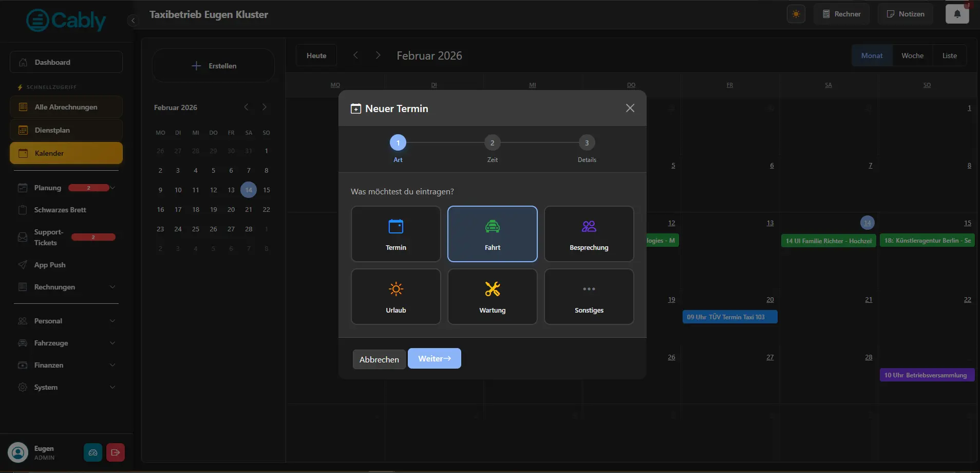Open App Push paper-plane item
Viewport: 980px width, 473px height.
tap(66, 265)
